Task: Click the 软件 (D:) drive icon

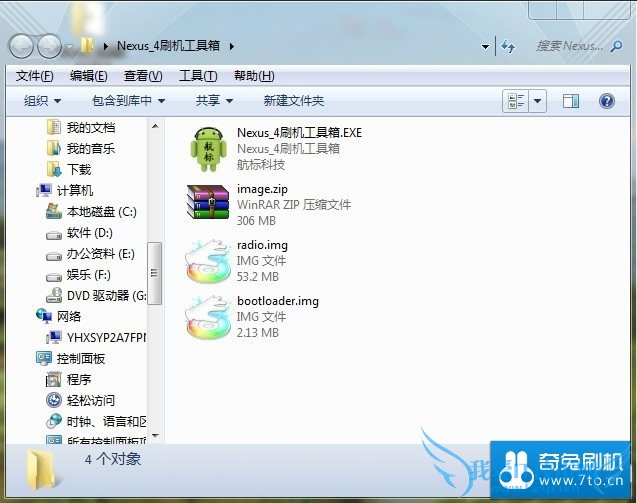Action: [54, 235]
